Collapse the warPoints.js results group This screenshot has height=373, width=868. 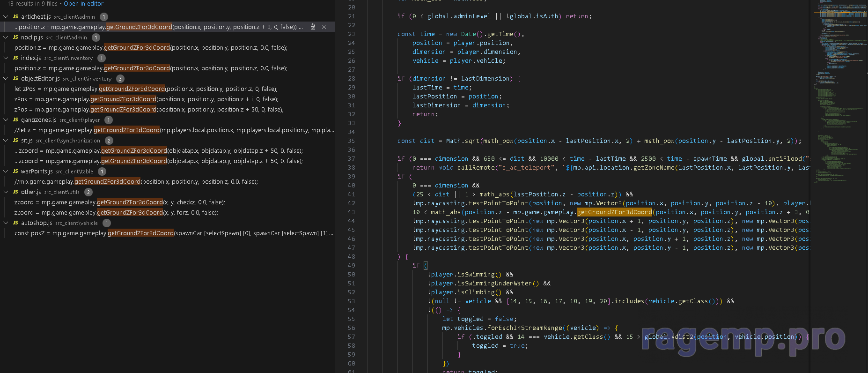pos(6,171)
